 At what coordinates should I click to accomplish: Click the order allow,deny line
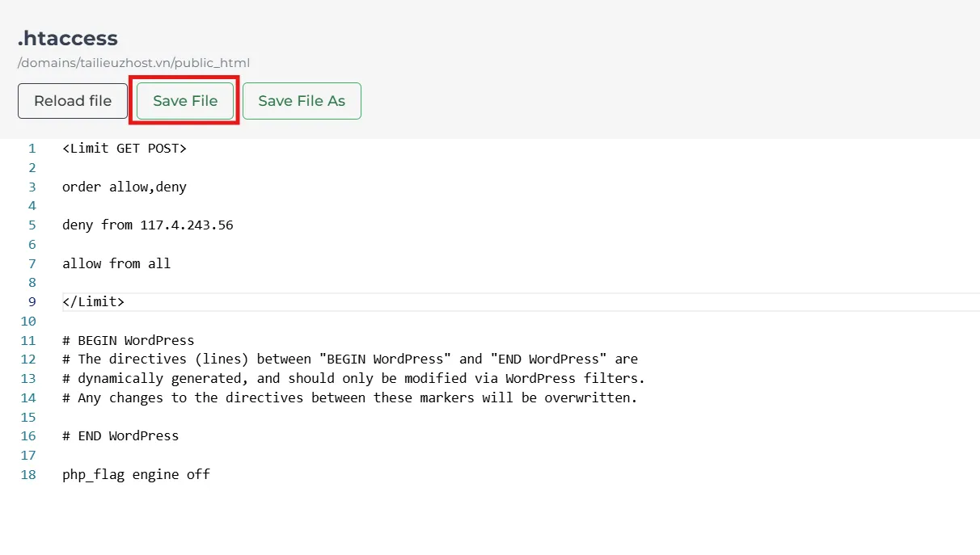point(124,187)
